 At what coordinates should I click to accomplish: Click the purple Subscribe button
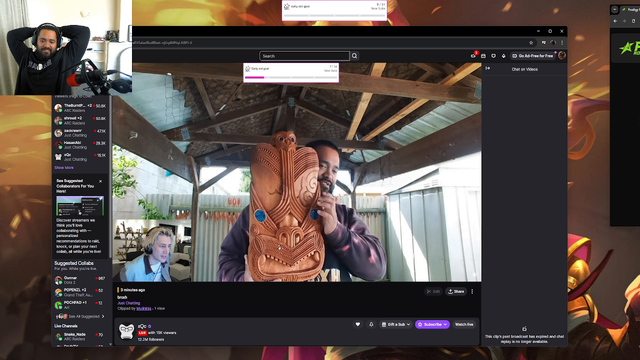tap(432, 324)
